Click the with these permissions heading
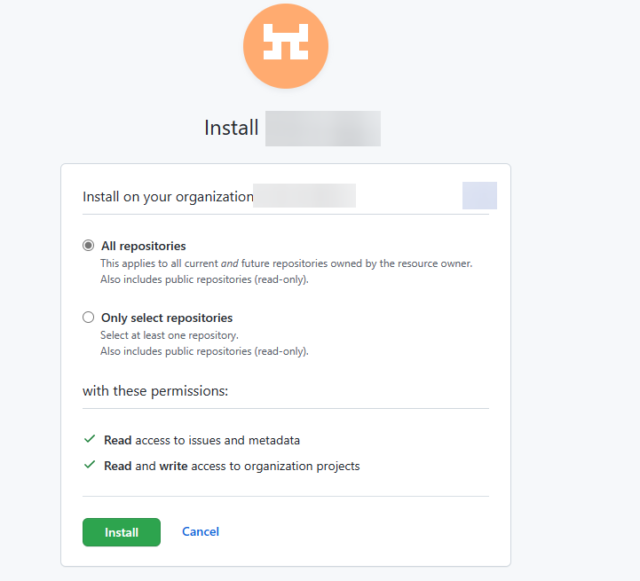The image size is (640, 581). [155, 391]
